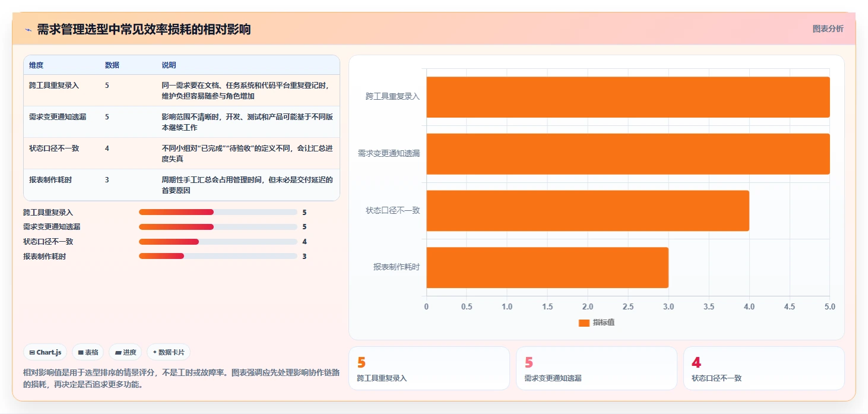868x414 pixels.
Task: Open the 状态口径不一致 data card
Action: point(764,368)
